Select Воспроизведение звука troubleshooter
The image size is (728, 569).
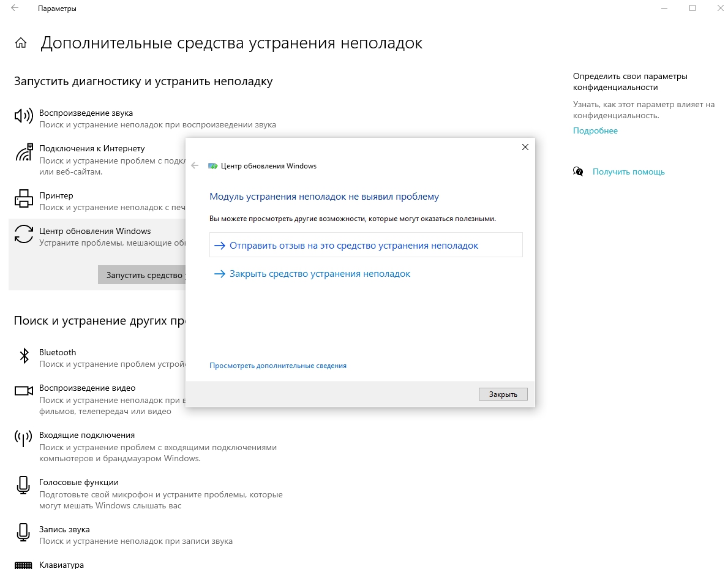[x=145, y=118]
